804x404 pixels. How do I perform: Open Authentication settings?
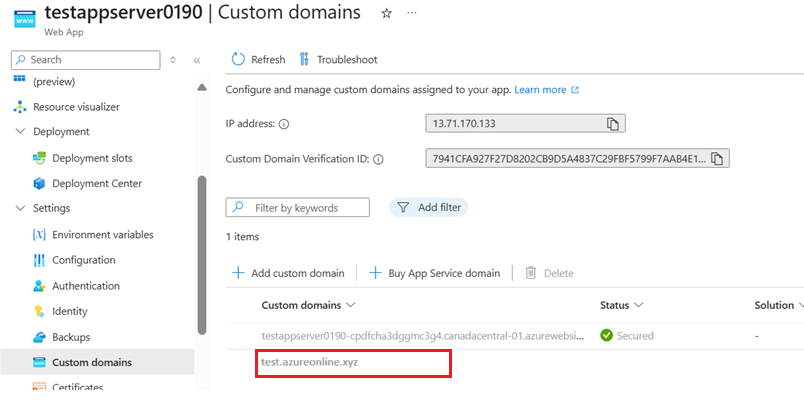(86, 286)
